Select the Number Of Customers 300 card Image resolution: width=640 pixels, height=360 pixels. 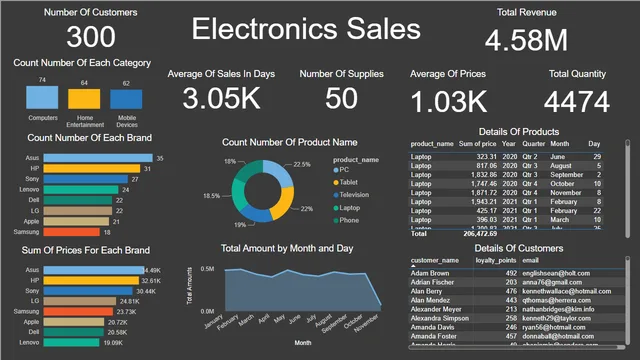(x=91, y=29)
